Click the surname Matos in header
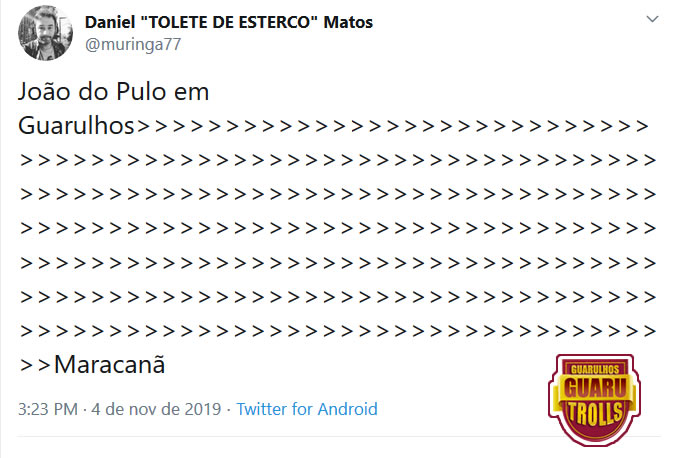The height and width of the screenshot is (458, 678). pyautogui.click(x=348, y=22)
